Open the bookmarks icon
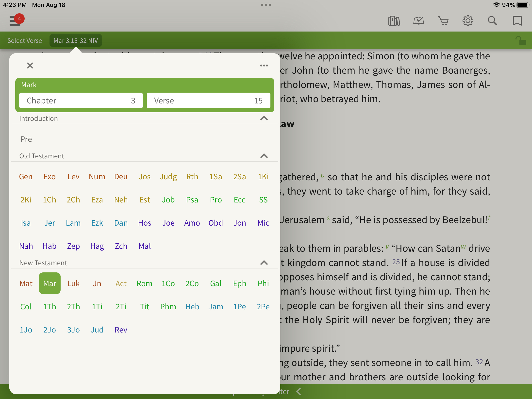This screenshot has height=399, width=532. coord(517,21)
